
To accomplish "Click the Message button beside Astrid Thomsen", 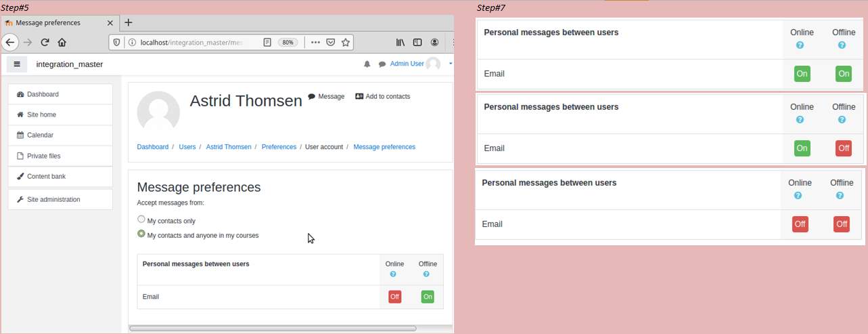I will pyautogui.click(x=326, y=96).
